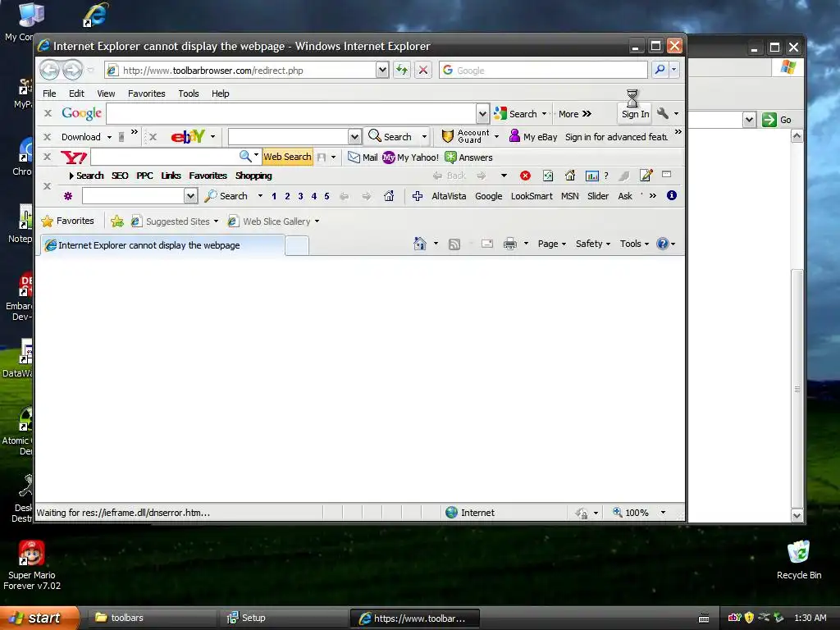Close the Google toolbar with its X
The width and height of the screenshot is (840, 630).
[48, 113]
